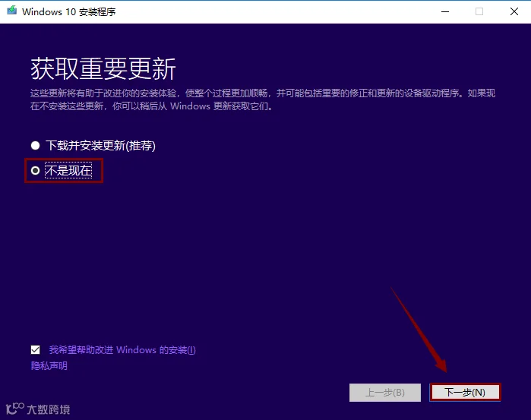This screenshot has width=531, height=420.
Task: Close the Windows 10 安装程序 window
Action: [514, 11]
